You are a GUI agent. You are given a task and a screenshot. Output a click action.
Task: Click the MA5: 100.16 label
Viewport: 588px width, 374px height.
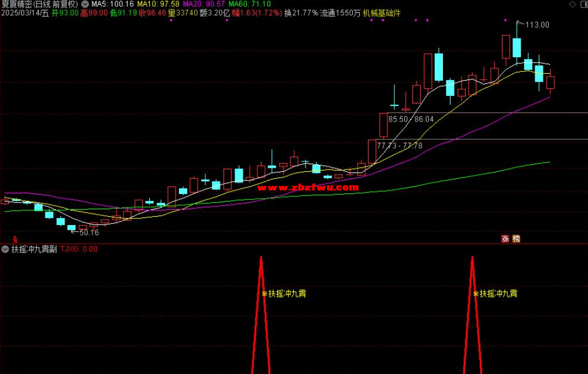pos(113,4)
